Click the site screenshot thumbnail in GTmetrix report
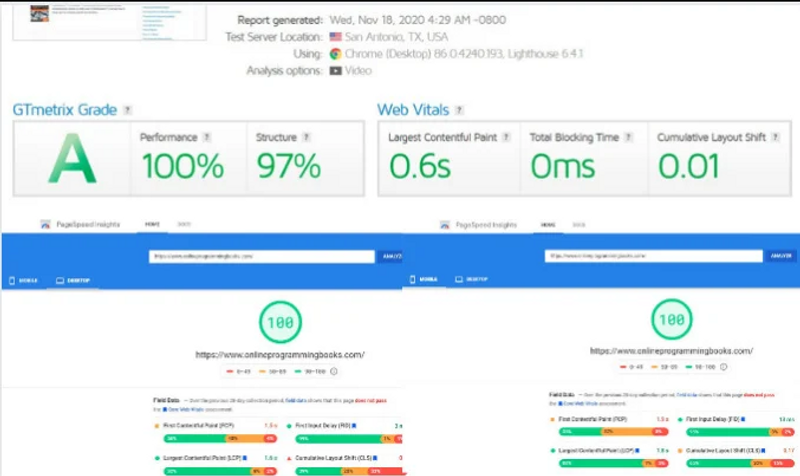 (x=110, y=21)
